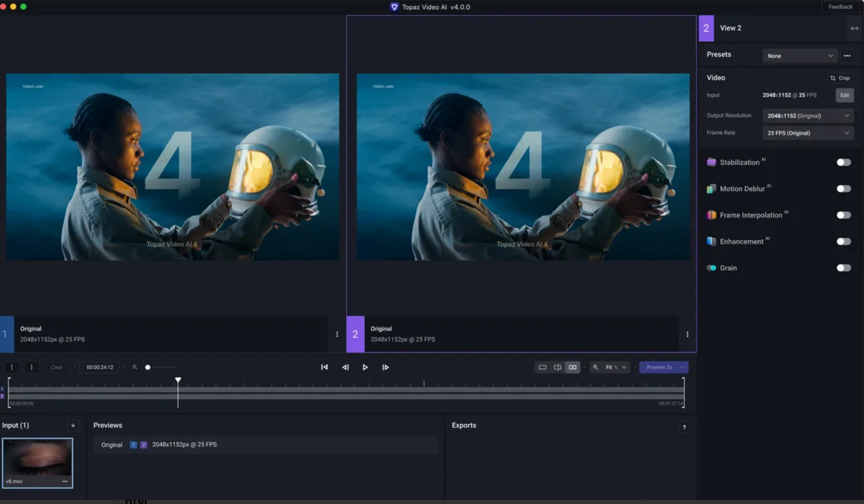The height and width of the screenshot is (504, 864).
Task: Turn on Motion Deblur AI
Action: (x=844, y=188)
